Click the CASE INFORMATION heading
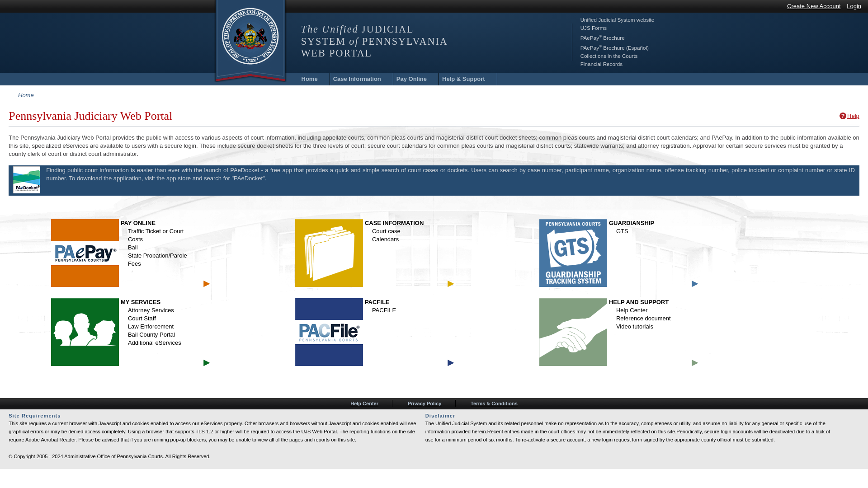This screenshot has width=868, height=488. coord(394,223)
